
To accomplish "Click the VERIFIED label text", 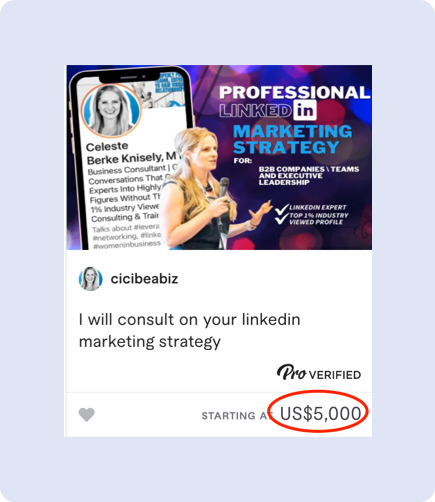I will pyautogui.click(x=335, y=375).
